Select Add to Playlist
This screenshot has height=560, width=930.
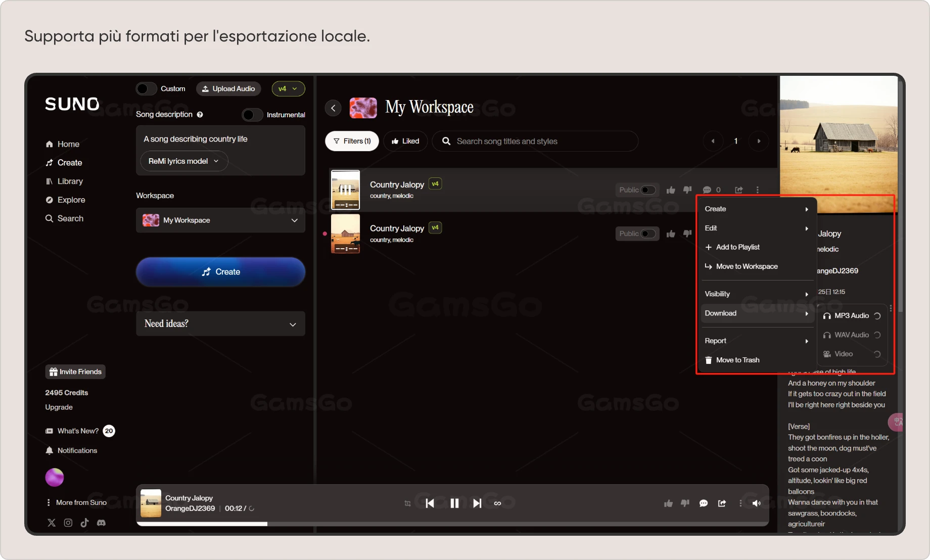757,247
